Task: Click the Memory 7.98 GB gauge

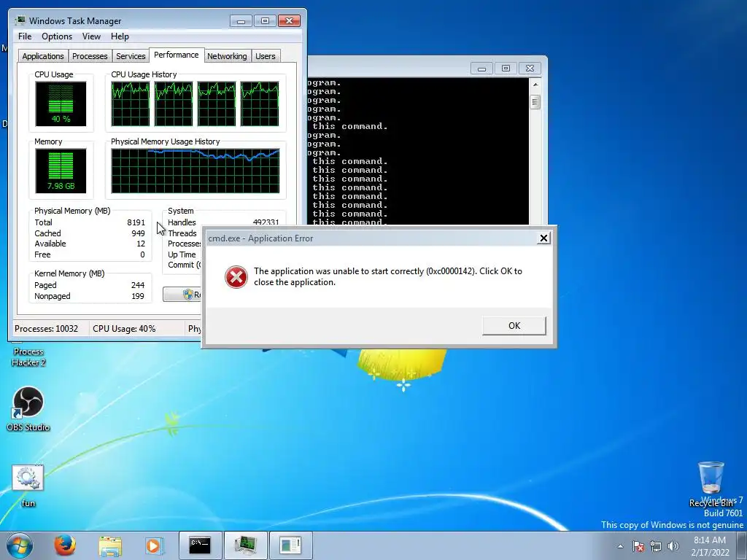Action: pyautogui.click(x=61, y=171)
